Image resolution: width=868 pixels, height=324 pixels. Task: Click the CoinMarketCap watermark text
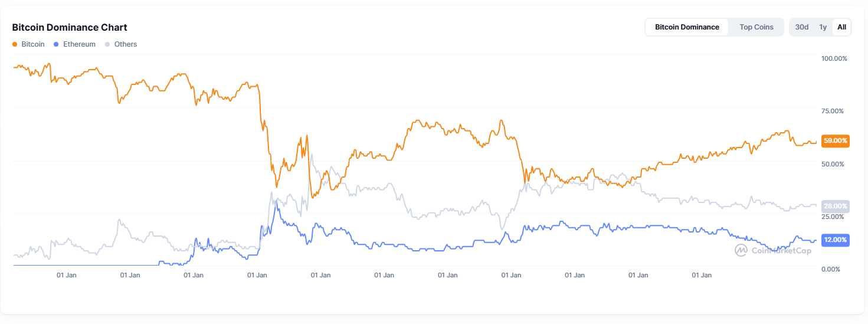781,251
